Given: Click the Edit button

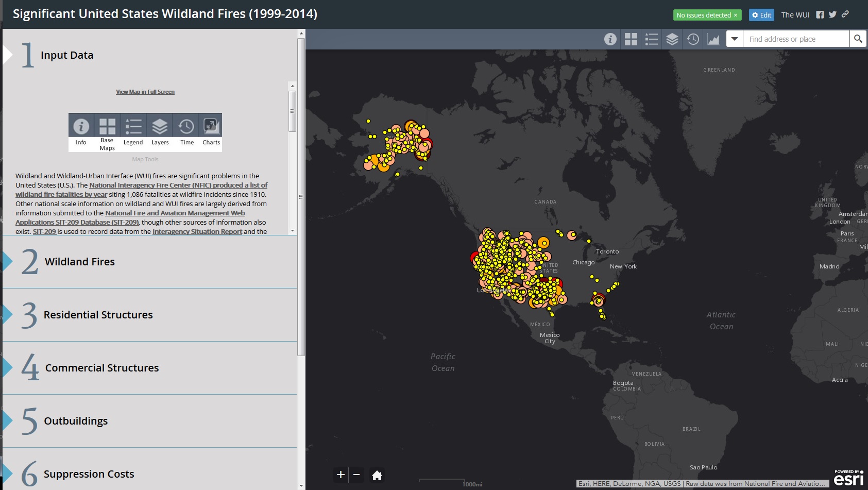Looking at the screenshot, I should point(761,15).
